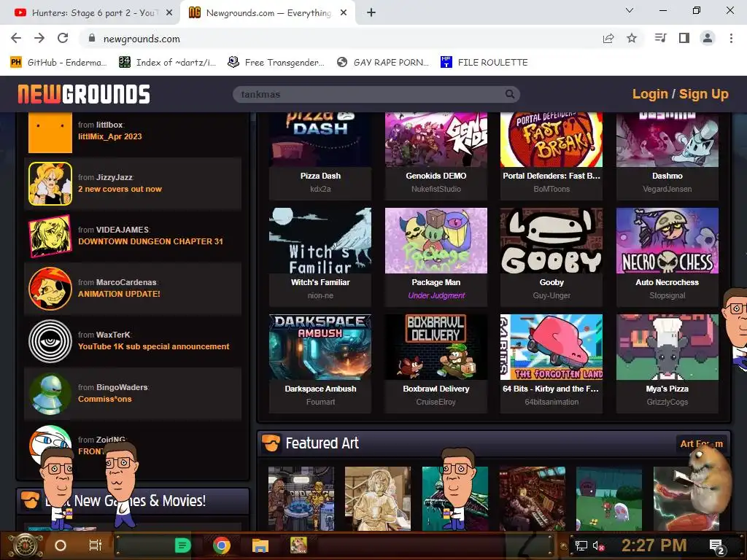Open DOWNTOWN DUNGEON CHAPTER 31 post
747x560 pixels.
150,241
